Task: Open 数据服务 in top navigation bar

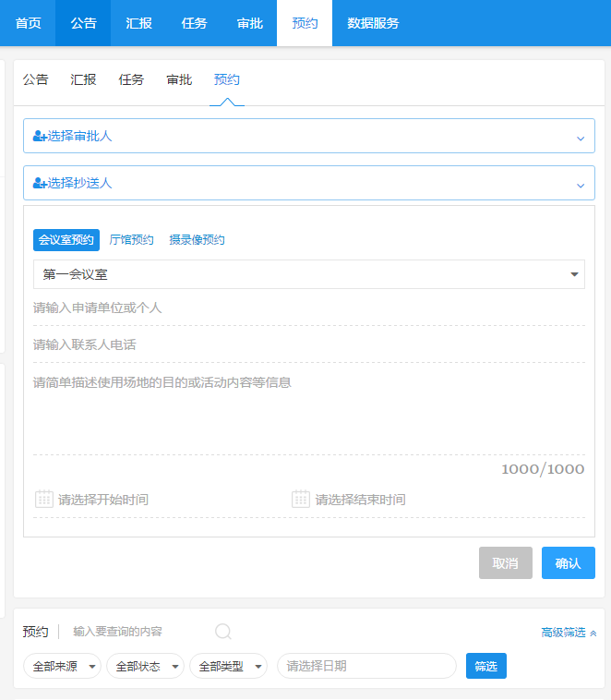Action: (373, 23)
